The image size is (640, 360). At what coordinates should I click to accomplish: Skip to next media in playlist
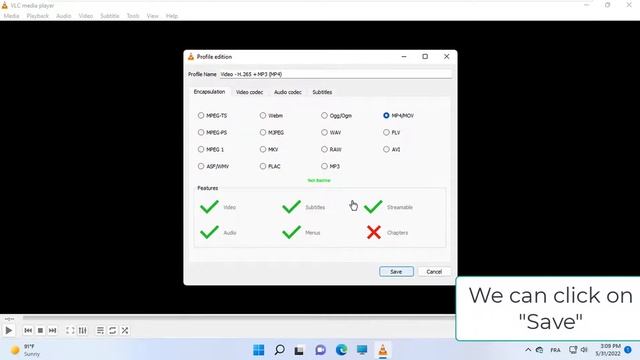[x=53, y=330]
